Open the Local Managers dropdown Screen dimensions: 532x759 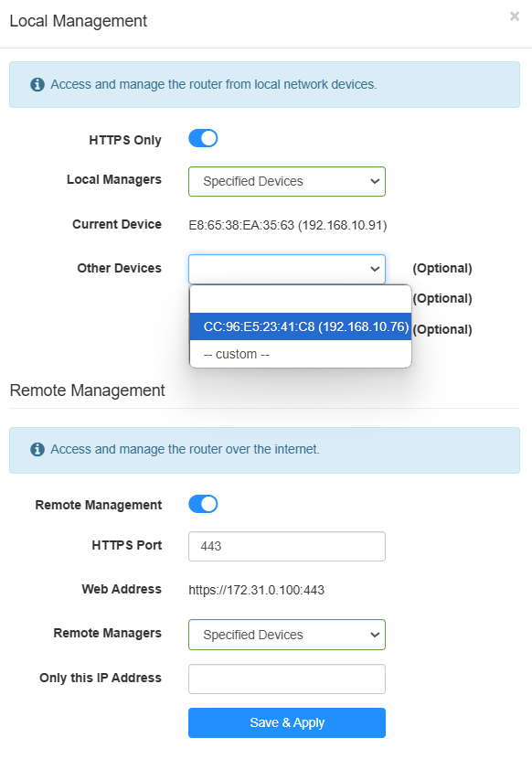click(x=287, y=182)
